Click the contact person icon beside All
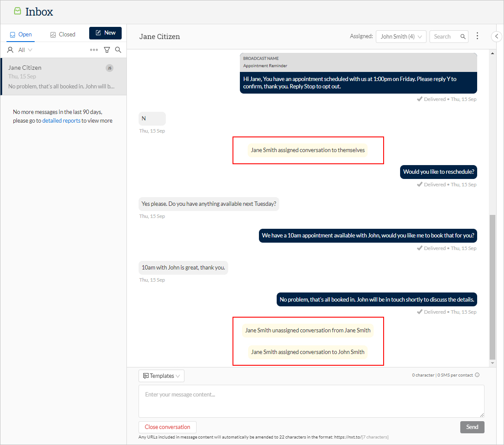Screen dimensions: 504x445 tap(10, 49)
